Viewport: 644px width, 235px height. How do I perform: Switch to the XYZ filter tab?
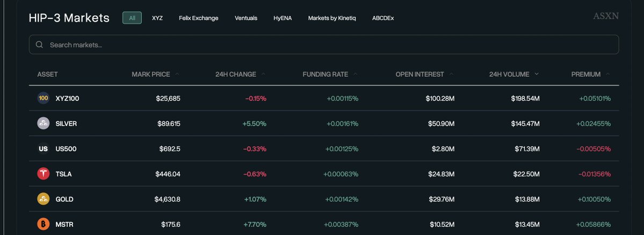pos(157,18)
